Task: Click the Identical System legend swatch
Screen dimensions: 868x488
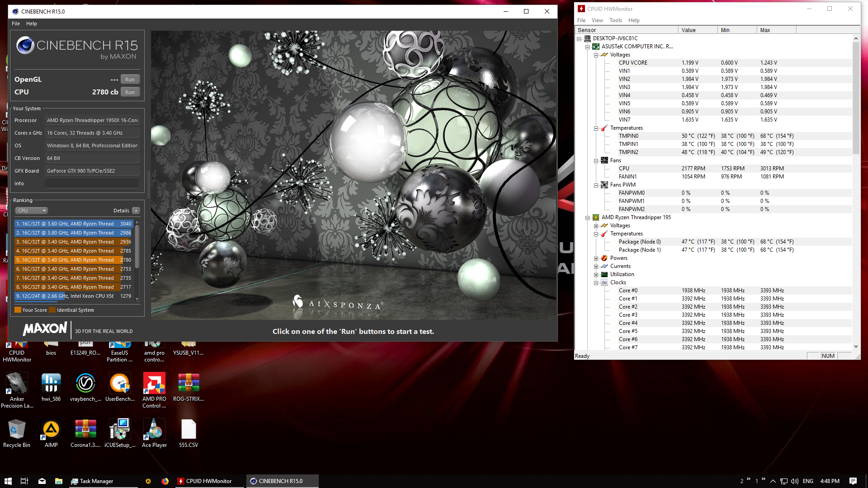Action: click(x=52, y=310)
